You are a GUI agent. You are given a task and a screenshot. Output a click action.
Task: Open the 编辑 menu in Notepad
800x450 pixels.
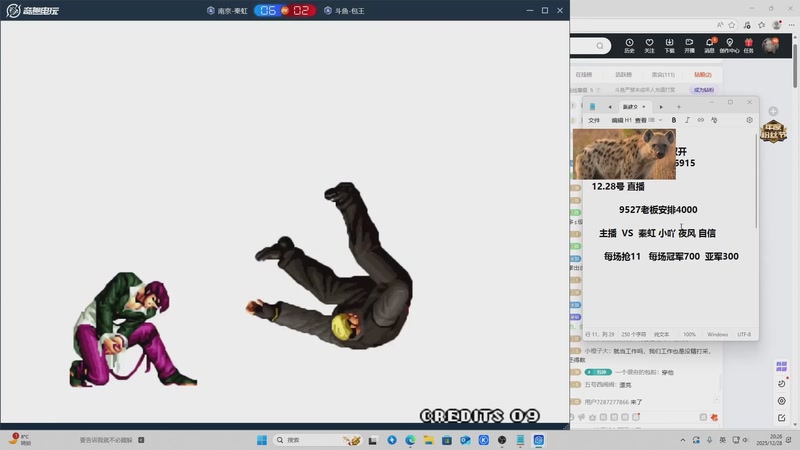[x=617, y=120]
